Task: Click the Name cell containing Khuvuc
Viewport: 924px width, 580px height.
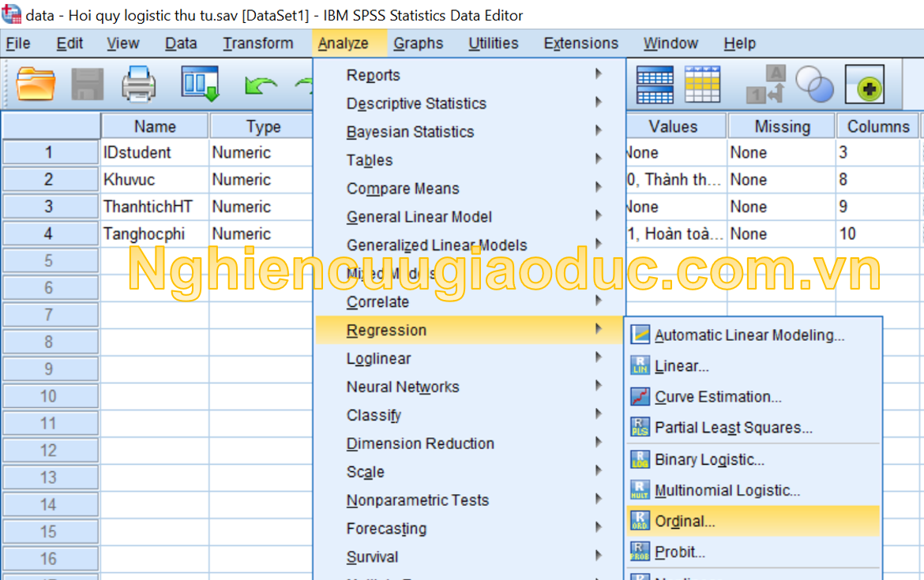Action: click(155, 180)
